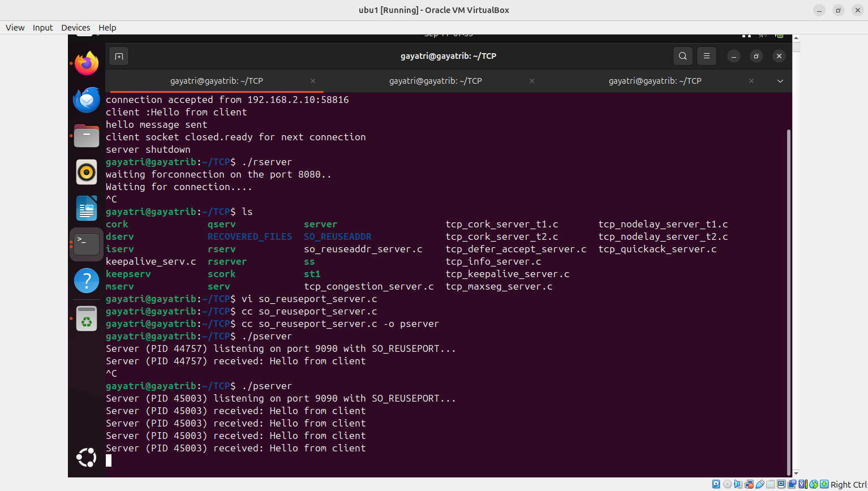
Task: Launch LibreOffice Writer from the dock
Action: click(87, 208)
